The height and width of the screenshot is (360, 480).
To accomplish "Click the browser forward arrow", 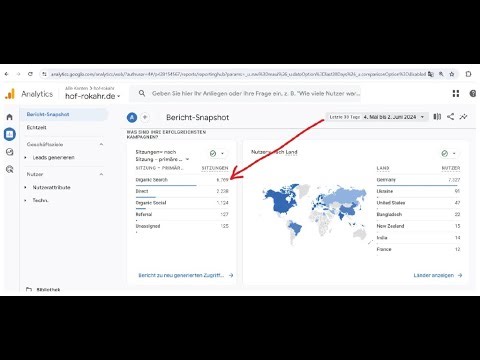I will click(18, 74).
